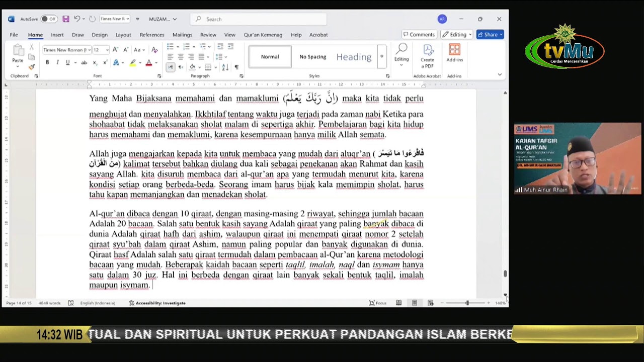
Task: Create a PDF with Adobe Acrobat
Action: pos(428,56)
